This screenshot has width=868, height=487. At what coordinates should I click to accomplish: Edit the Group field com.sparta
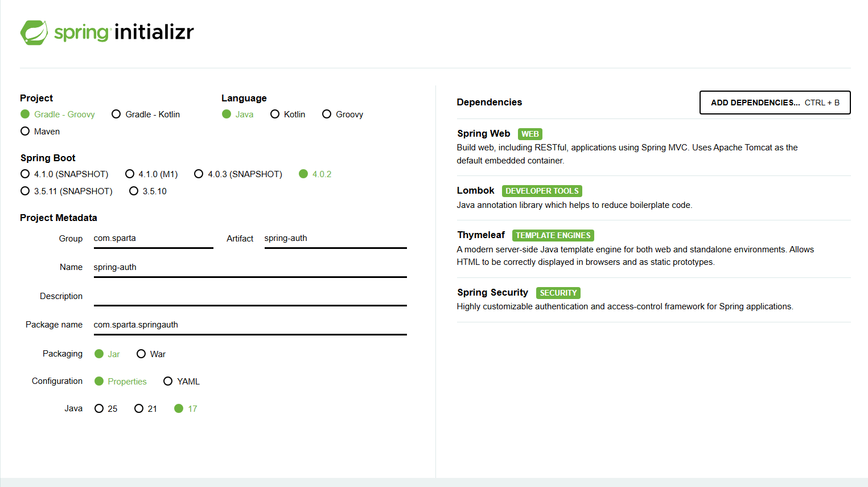pos(153,239)
